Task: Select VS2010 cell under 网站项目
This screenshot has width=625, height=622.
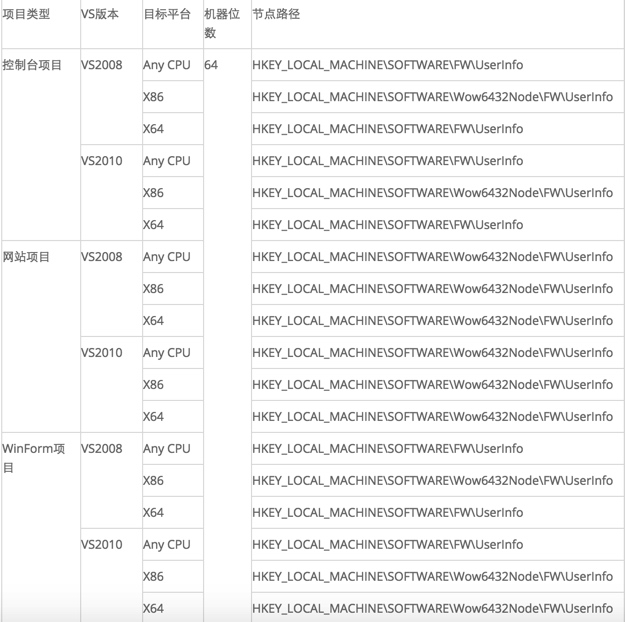Action: click(x=111, y=384)
